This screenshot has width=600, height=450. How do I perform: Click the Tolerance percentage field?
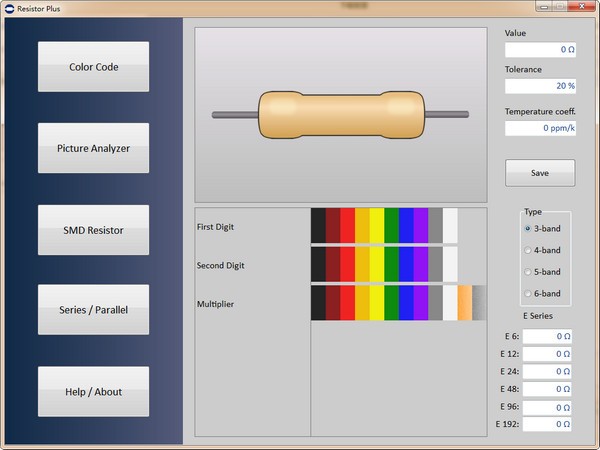pyautogui.click(x=540, y=86)
